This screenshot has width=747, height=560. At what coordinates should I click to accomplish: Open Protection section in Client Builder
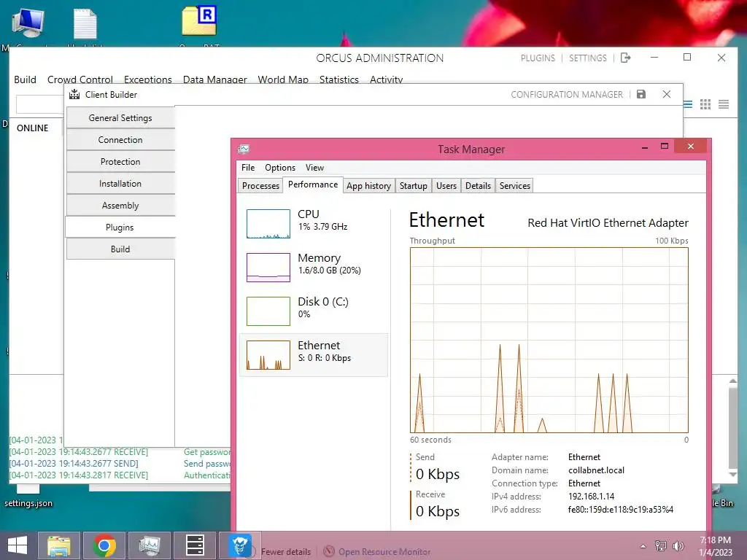coord(120,162)
